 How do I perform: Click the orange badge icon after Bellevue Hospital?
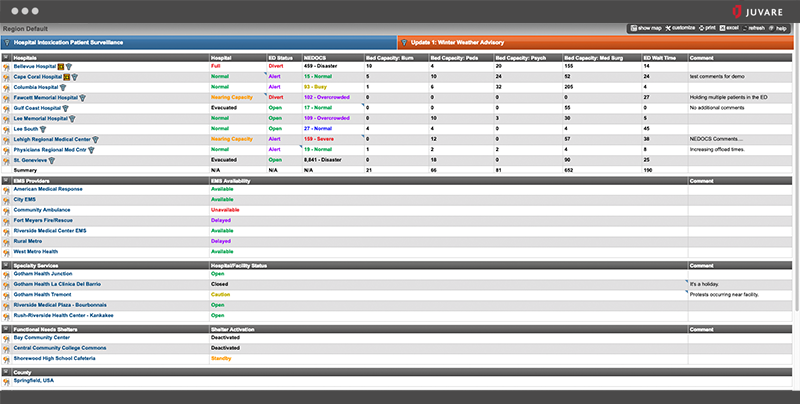tap(61, 66)
